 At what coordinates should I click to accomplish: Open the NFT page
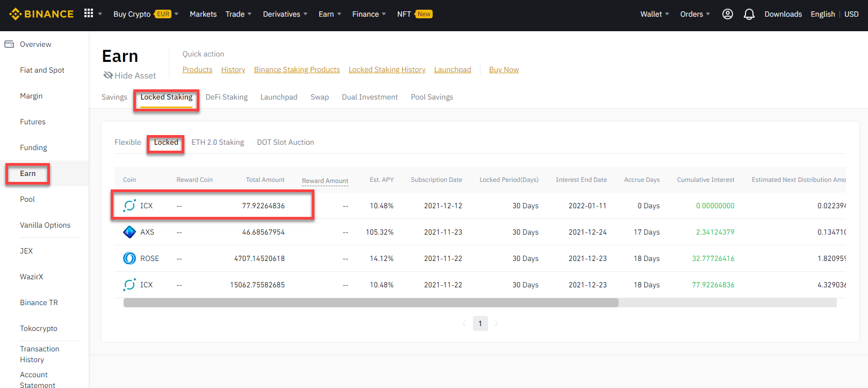tap(404, 14)
